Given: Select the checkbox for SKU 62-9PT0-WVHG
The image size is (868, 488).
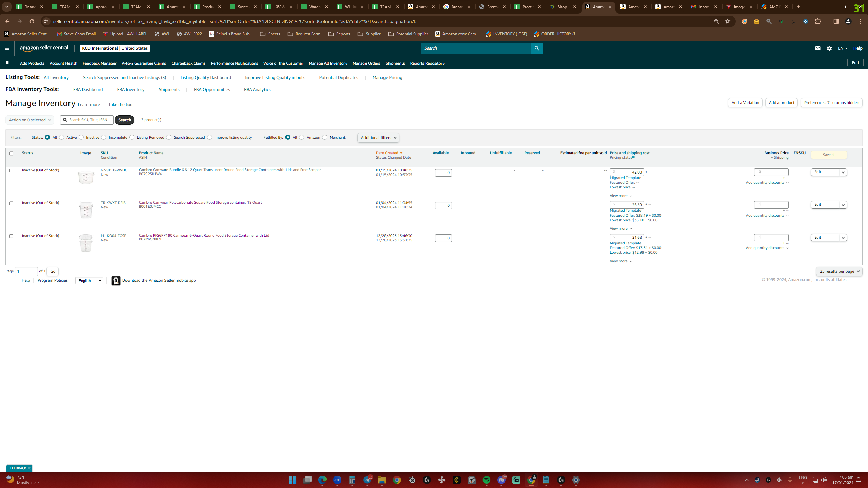Looking at the screenshot, I should [x=11, y=170].
